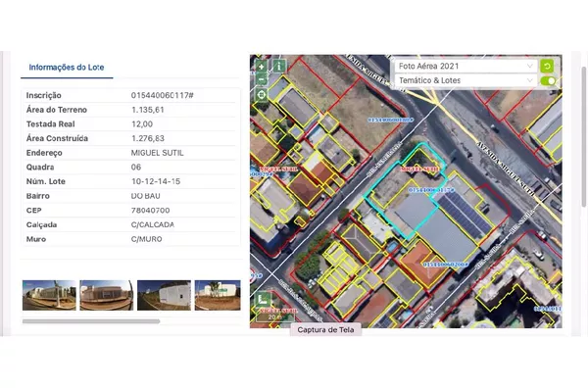Zoom in on the map with plus button
Image resolution: width=588 pixels, height=388 pixels.
262,67
